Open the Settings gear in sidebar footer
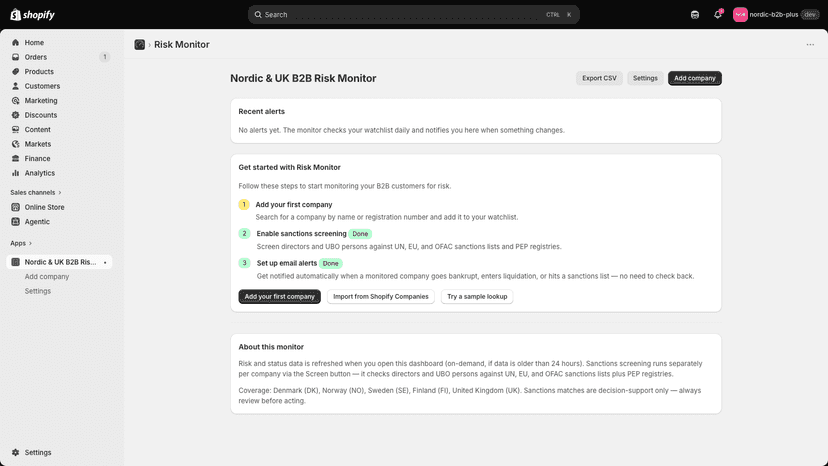 (15, 452)
